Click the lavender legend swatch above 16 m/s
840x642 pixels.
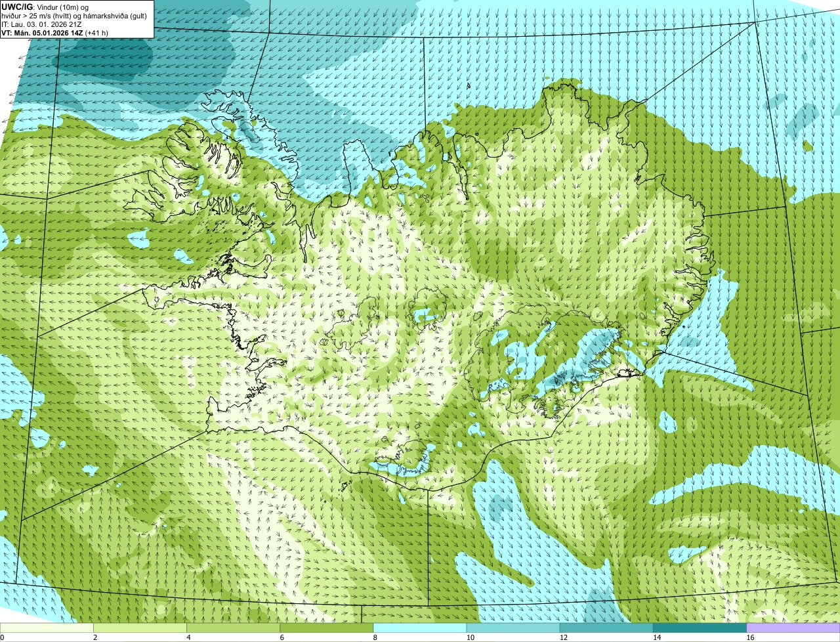click(793, 628)
